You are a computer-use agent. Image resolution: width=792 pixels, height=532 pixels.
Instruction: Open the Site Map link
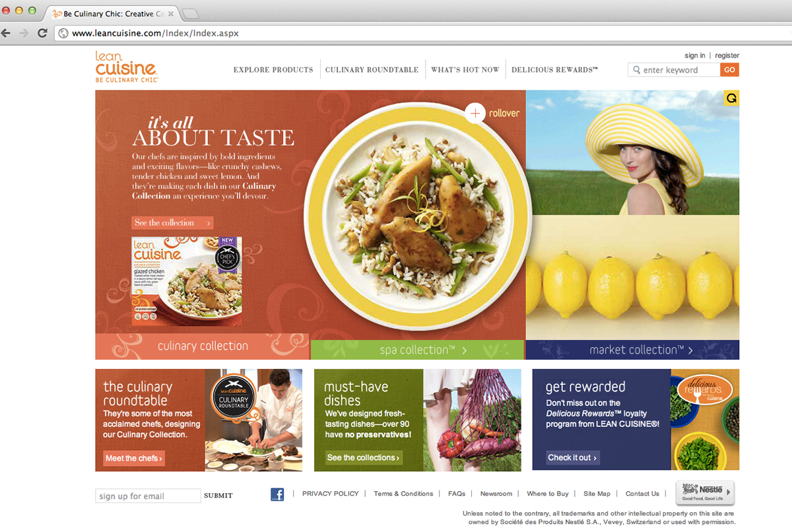tap(597, 494)
